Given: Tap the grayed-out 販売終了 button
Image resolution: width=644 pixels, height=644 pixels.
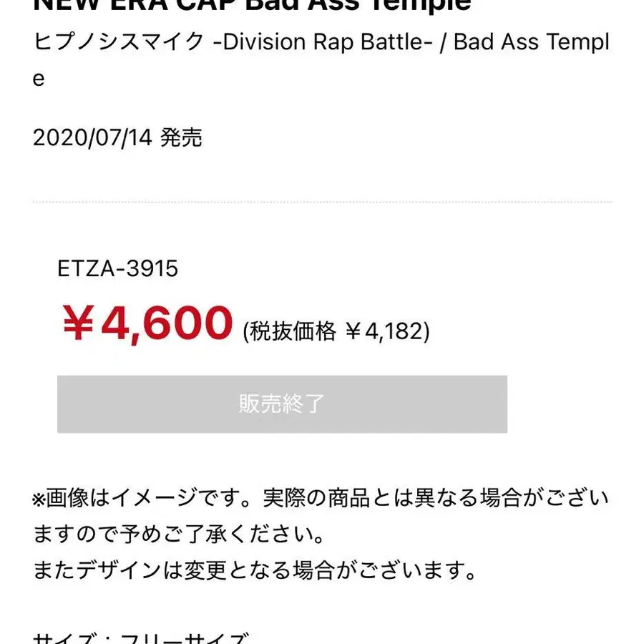Looking at the screenshot, I should pos(282,404).
